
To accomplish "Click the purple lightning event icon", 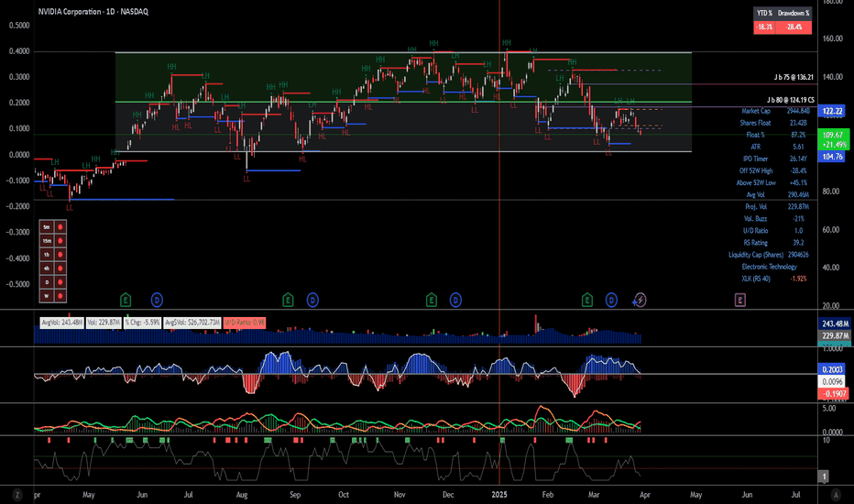I will tap(640, 300).
